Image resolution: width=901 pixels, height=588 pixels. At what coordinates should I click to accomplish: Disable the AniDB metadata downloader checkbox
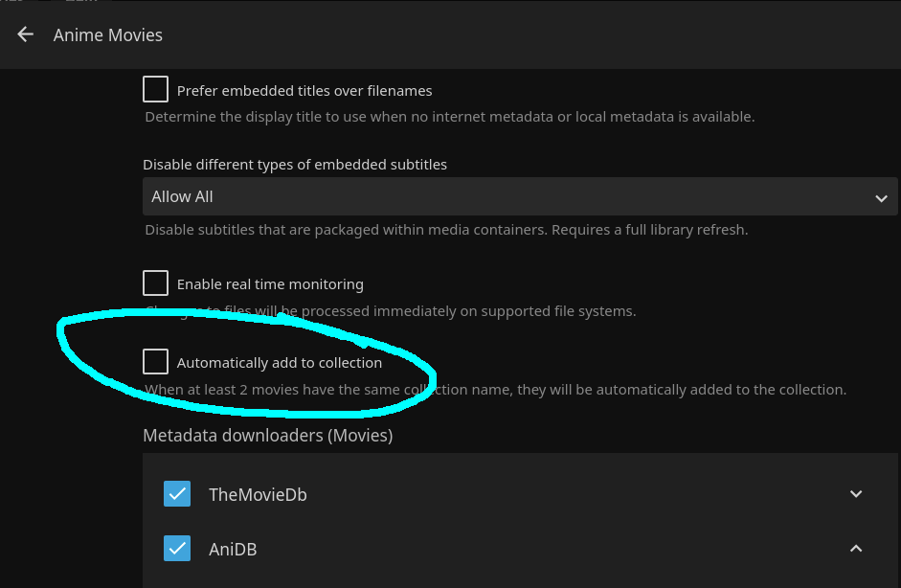pos(177,549)
